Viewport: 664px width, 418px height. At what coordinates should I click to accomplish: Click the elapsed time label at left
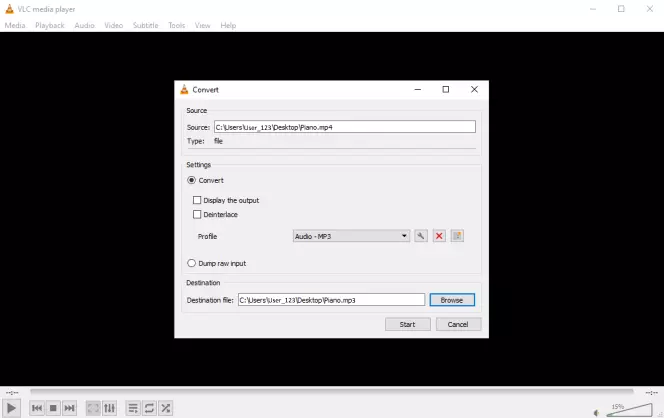pyautogui.click(x=12, y=393)
